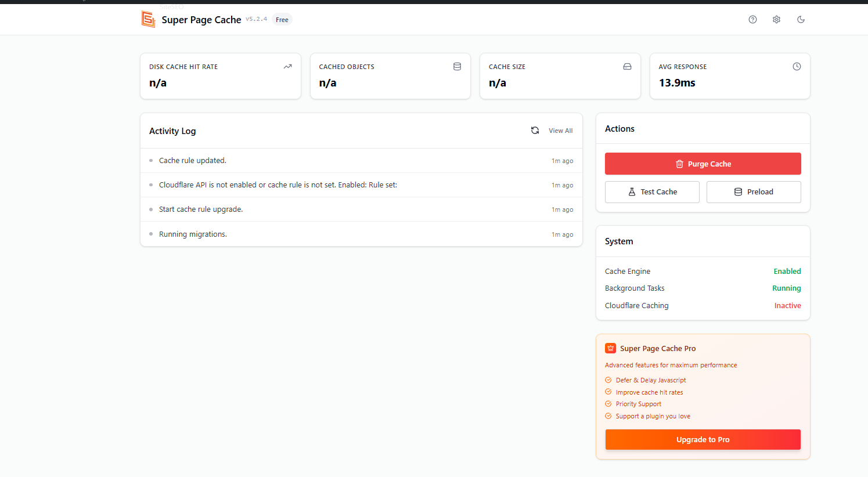
Task: Click the trend arrow icon on Disk Cache Hit Rate
Action: coord(287,67)
